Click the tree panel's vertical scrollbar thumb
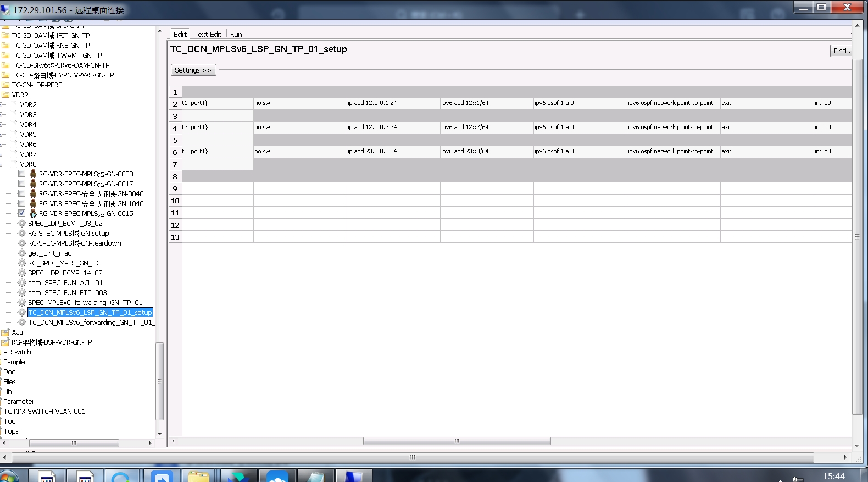868x482 pixels. pos(160,381)
